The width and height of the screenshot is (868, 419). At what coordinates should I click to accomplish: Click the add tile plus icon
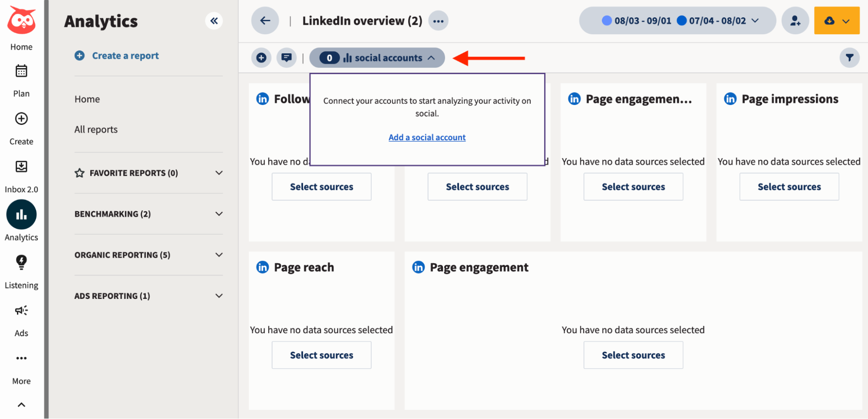pyautogui.click(x=261, y=57)
